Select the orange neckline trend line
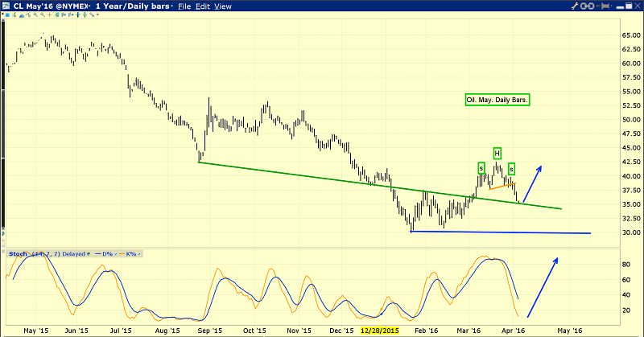This screenshot has height=337, width=644. [x=501, y=187]
